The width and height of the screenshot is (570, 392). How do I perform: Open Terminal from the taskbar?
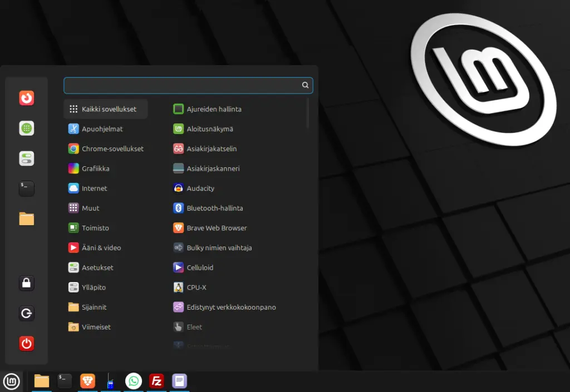(65, 381)
